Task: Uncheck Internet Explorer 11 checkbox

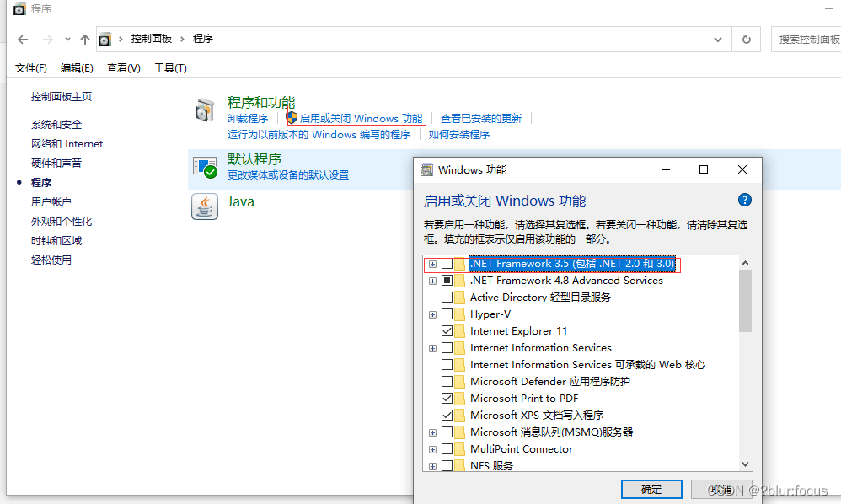Action: coord(447,331)
